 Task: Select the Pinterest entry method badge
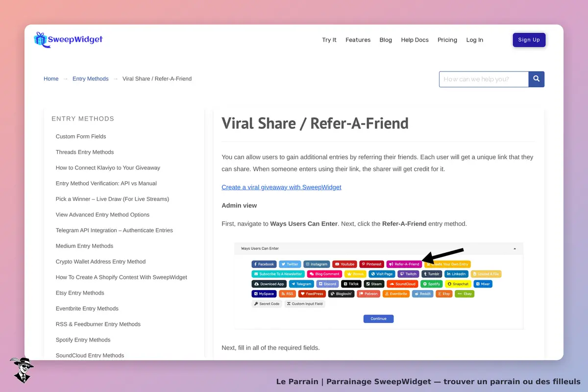(x=372, y=264)
